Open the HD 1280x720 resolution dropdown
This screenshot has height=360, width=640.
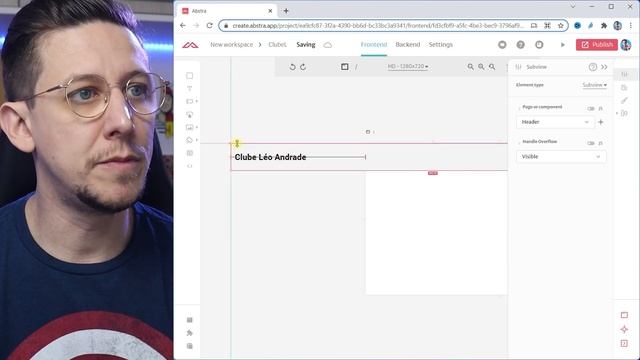[408, 67]
